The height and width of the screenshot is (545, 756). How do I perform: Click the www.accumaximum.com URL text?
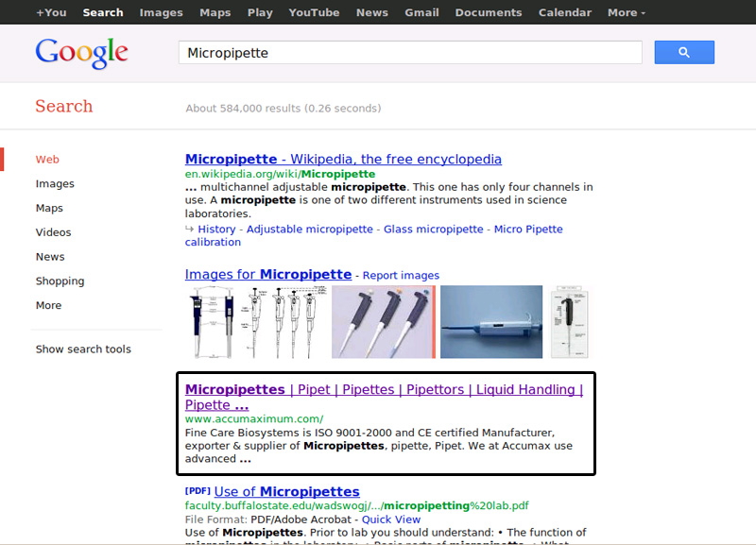click(254, 418)
